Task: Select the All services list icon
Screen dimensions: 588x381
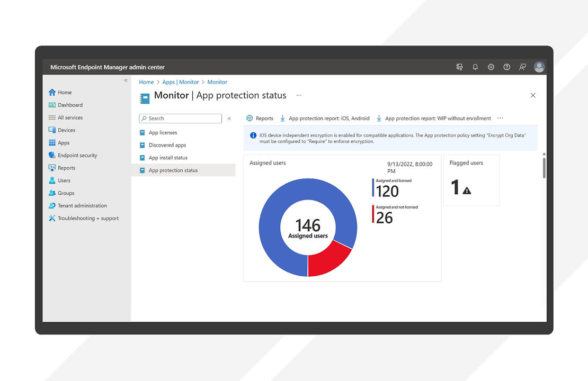Action: [52, 117]
